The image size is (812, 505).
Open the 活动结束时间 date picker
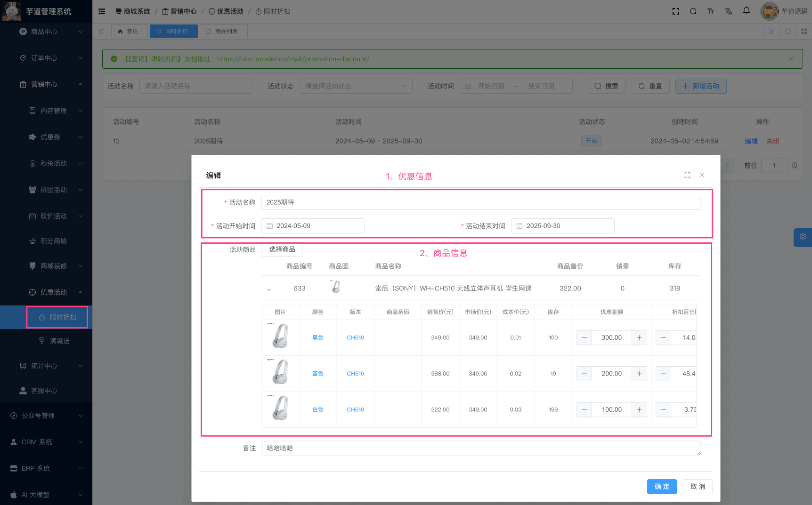pos(563,226)
